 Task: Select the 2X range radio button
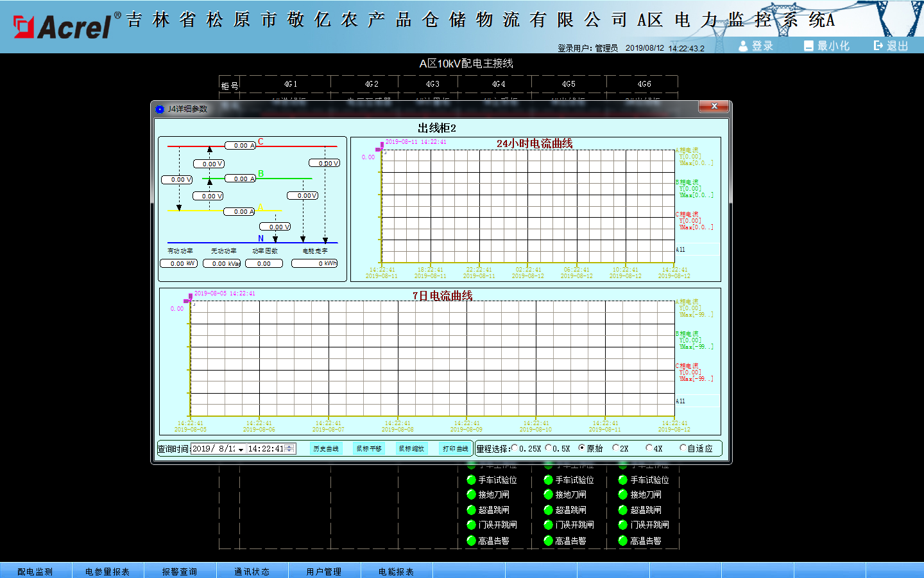tap(616, 448)
